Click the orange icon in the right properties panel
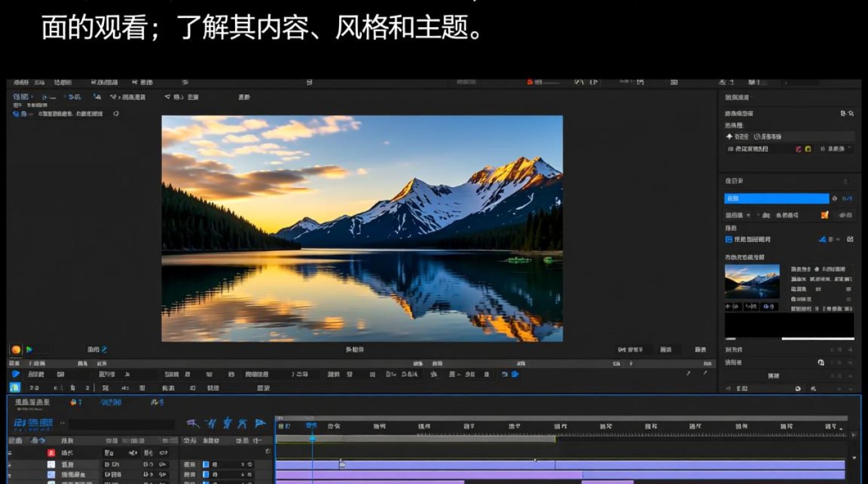The height and width of the screenshot is (484, 868). pyautogui.click(x=825, y=215)
